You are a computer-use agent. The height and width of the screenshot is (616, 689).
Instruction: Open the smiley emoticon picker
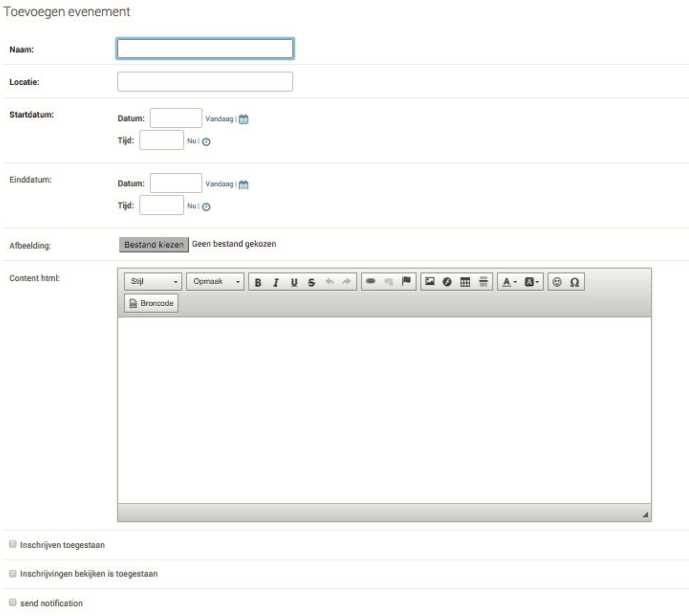click(x=557, y=282)
